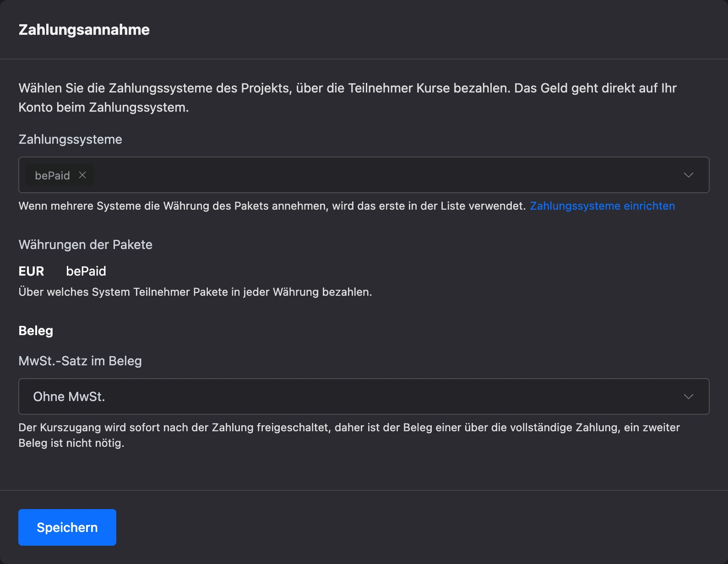Click the Zahlungsannahme page heading
This screenshot has height=564, width=728.
click(84, 30)
